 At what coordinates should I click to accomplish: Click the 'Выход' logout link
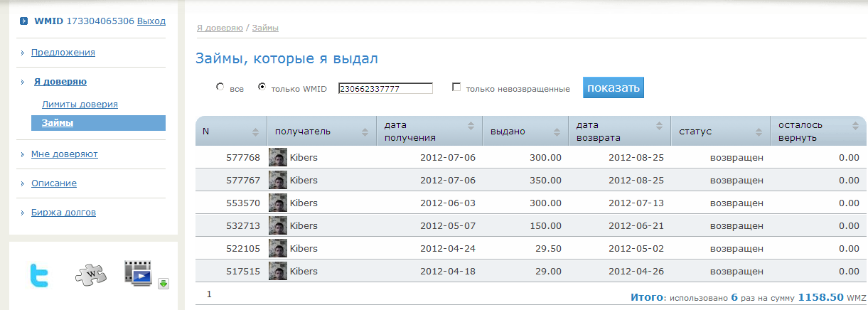tap(151, 21)
